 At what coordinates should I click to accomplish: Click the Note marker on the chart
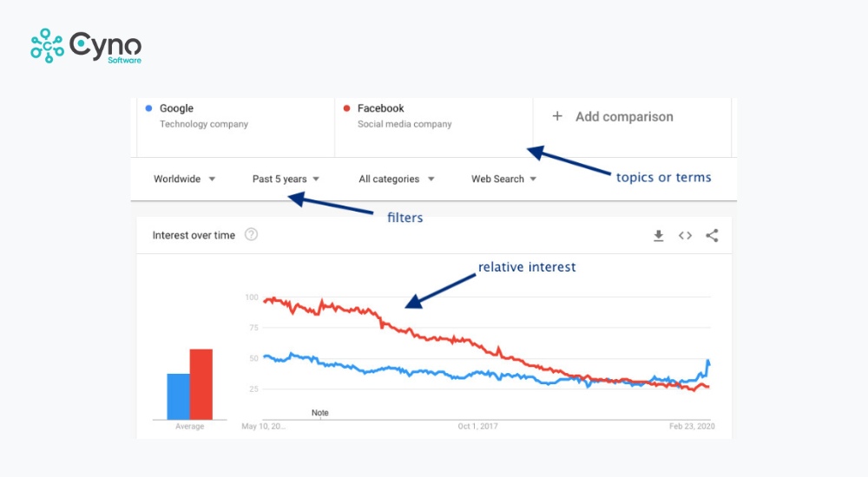pyautogui.click(x=320, y=413)
